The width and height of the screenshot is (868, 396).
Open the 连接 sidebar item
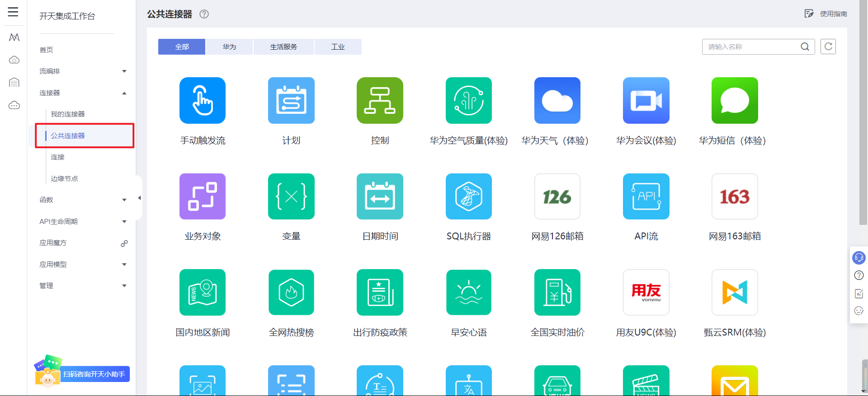pyautogui.click(x=57, y=157)
